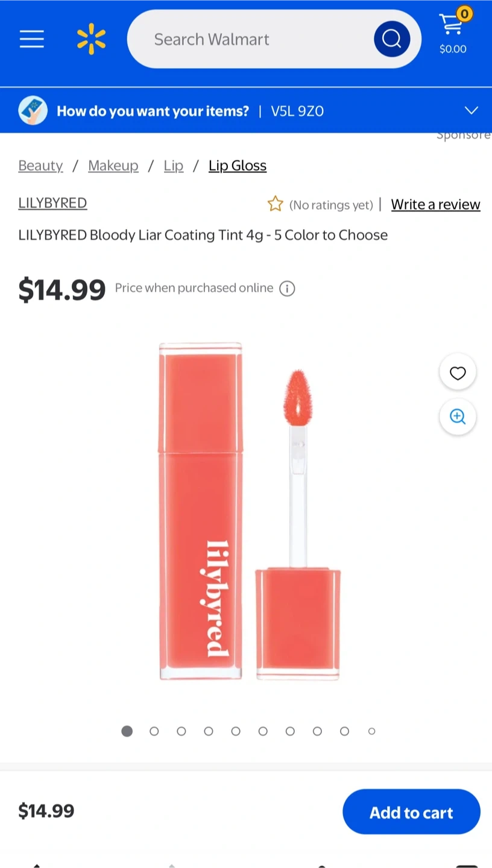Add item to favorites with heart icon
The height and width of the screenshot is (868, 492).
pos(458,373)
